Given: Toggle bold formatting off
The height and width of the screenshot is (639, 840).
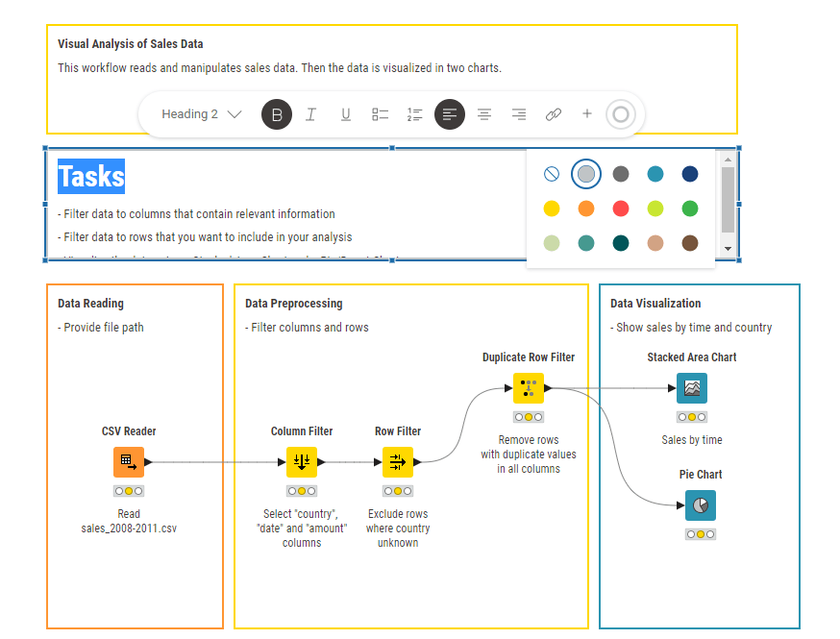Looking at the screenshot, I should pyautogui.click(x=276, y=114).
